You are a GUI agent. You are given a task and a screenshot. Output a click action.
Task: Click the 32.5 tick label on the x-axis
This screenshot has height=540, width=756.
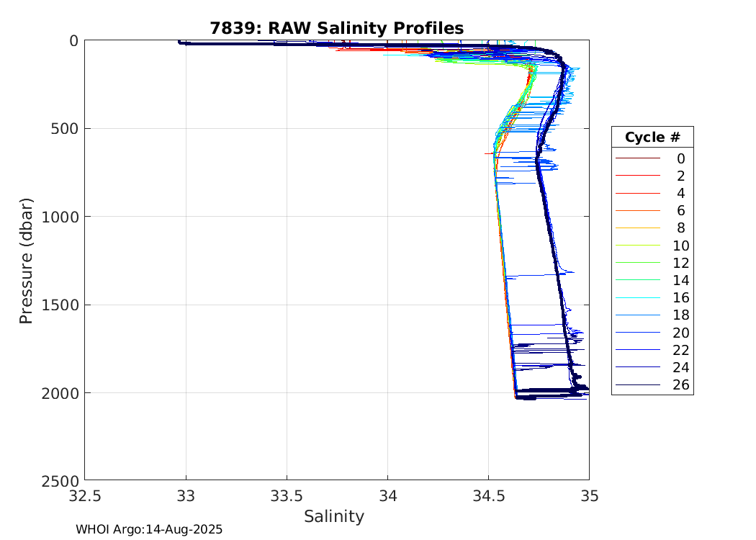(85, 496)
